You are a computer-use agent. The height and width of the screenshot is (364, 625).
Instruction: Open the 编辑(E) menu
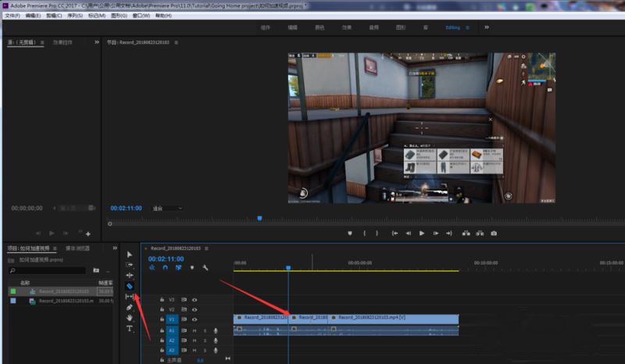(x=33, y=16)
